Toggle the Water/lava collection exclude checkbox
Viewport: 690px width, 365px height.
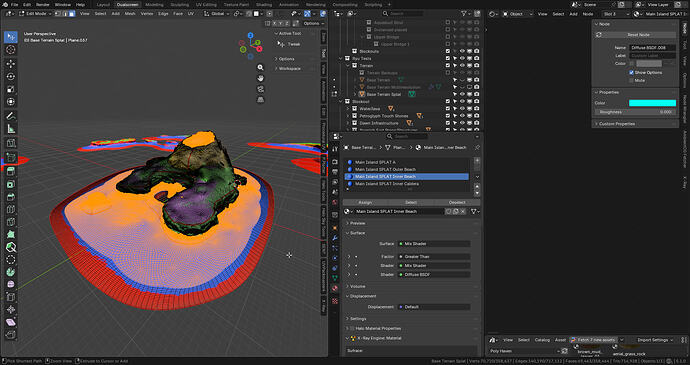[x=448, y=108]
